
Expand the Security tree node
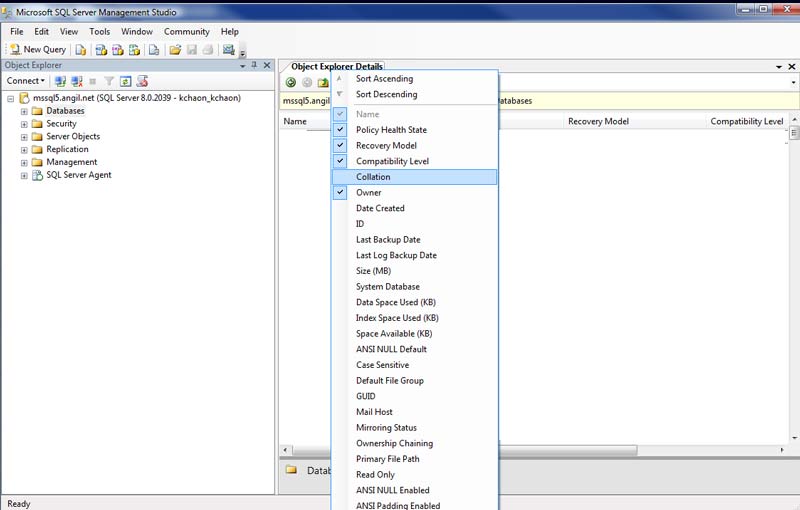[24, 124]
